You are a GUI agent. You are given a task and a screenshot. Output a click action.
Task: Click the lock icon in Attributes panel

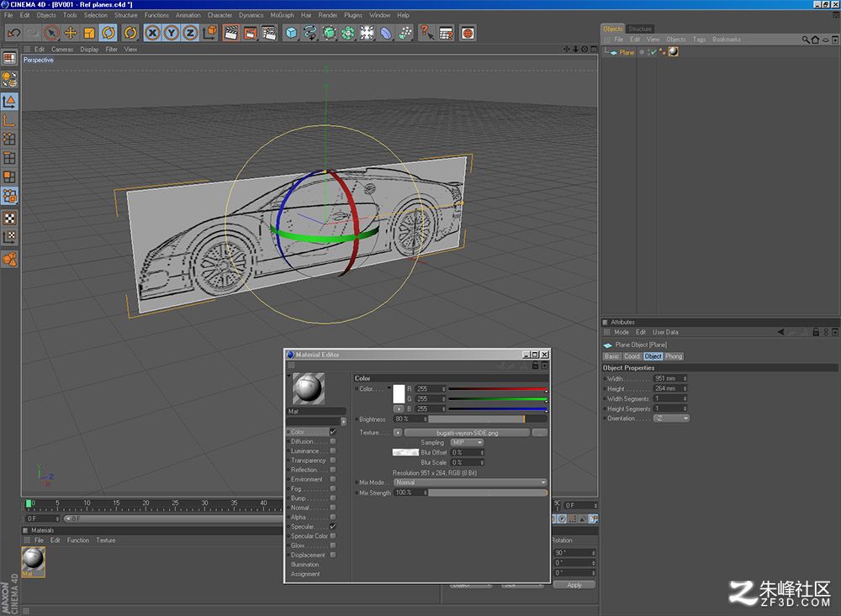point(816,333)
